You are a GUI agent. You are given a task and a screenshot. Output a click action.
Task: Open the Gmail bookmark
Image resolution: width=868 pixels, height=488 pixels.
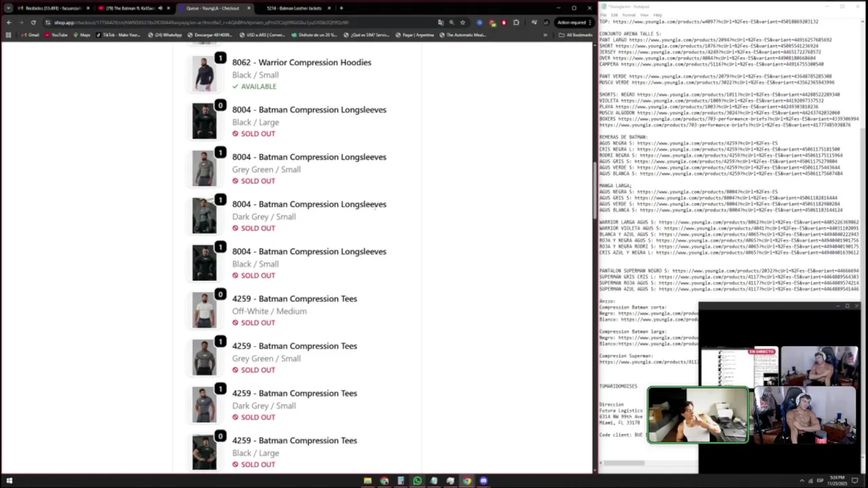coord(30,35)
